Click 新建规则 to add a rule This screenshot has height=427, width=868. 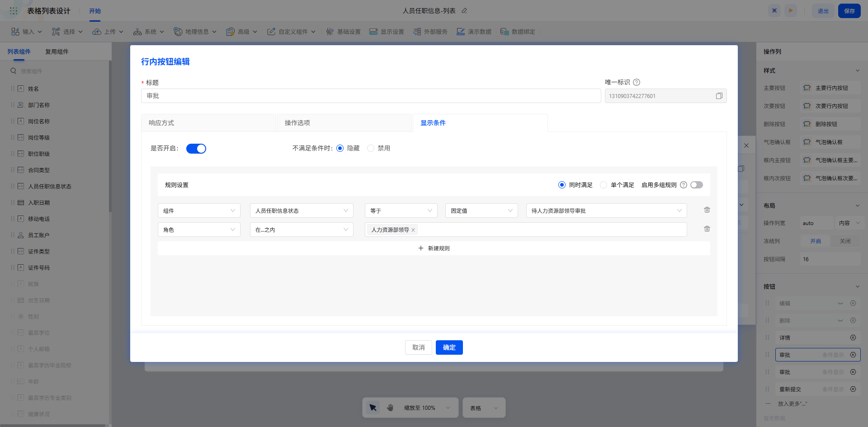434,249
